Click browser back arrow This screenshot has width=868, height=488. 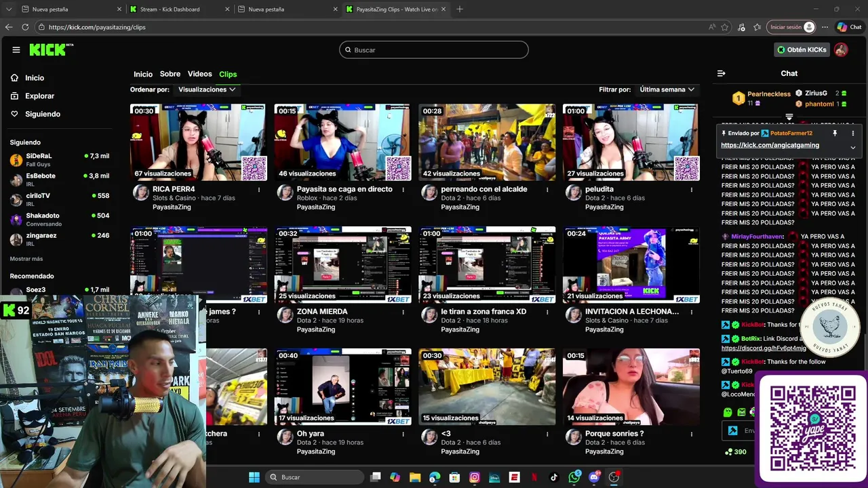(x=9, y=27)
